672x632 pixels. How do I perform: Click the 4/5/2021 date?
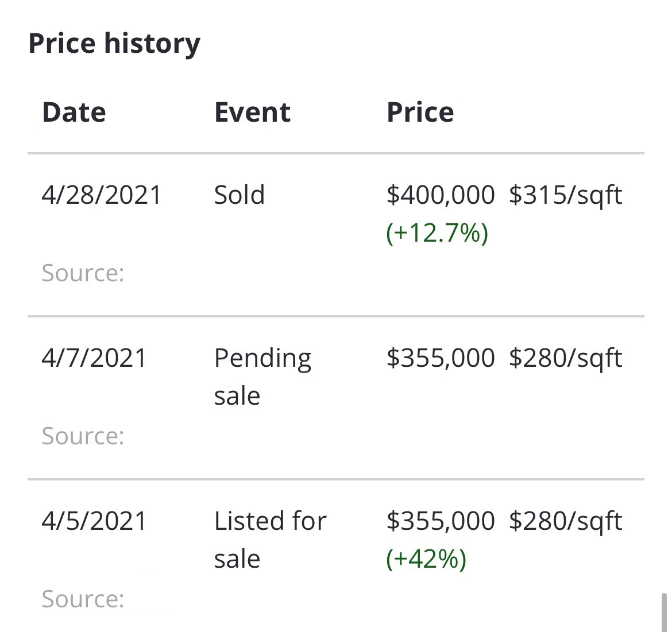tap(94, 521)
